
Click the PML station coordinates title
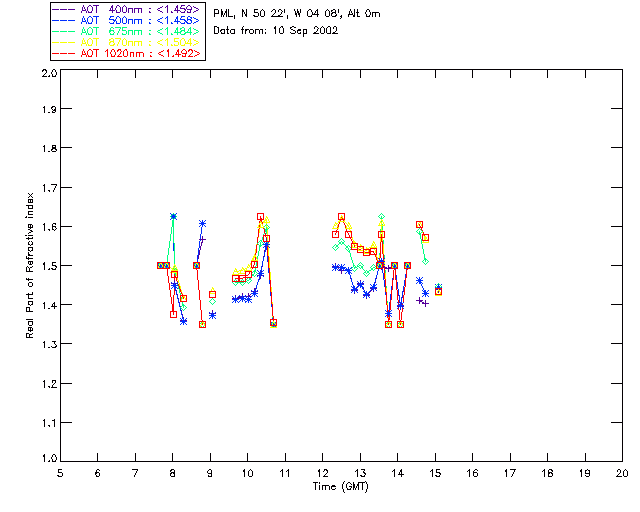297,13
